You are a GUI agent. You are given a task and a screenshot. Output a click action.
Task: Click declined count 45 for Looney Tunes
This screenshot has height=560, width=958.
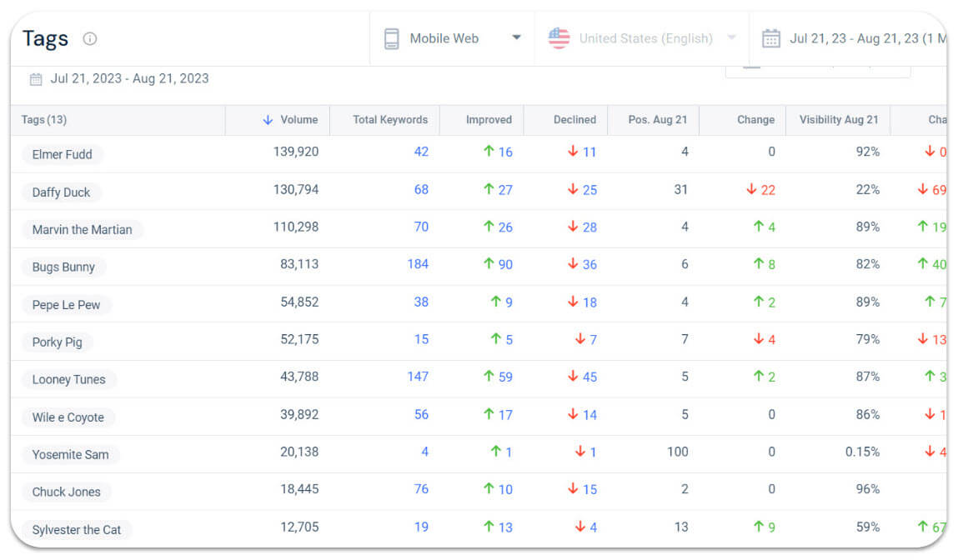[589, 377]
